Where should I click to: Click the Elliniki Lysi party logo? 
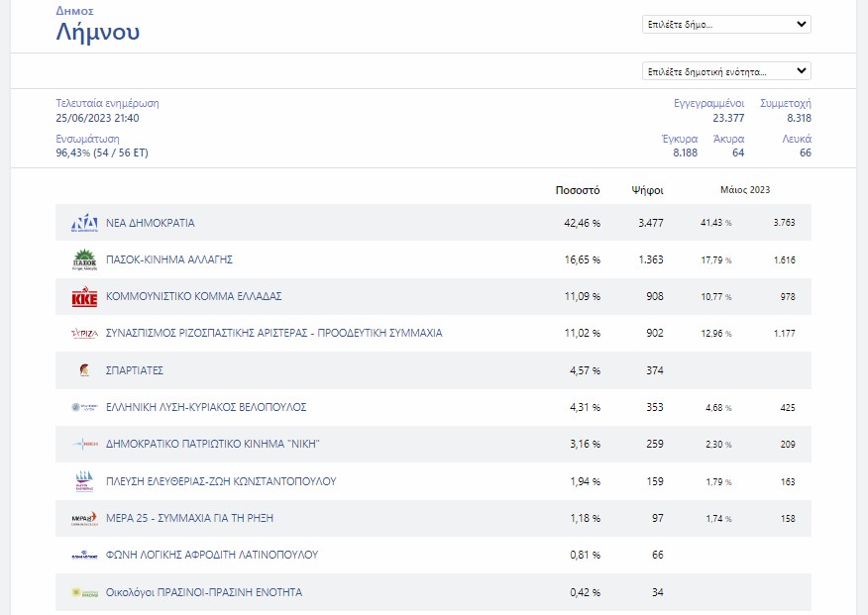pos(84,407)
